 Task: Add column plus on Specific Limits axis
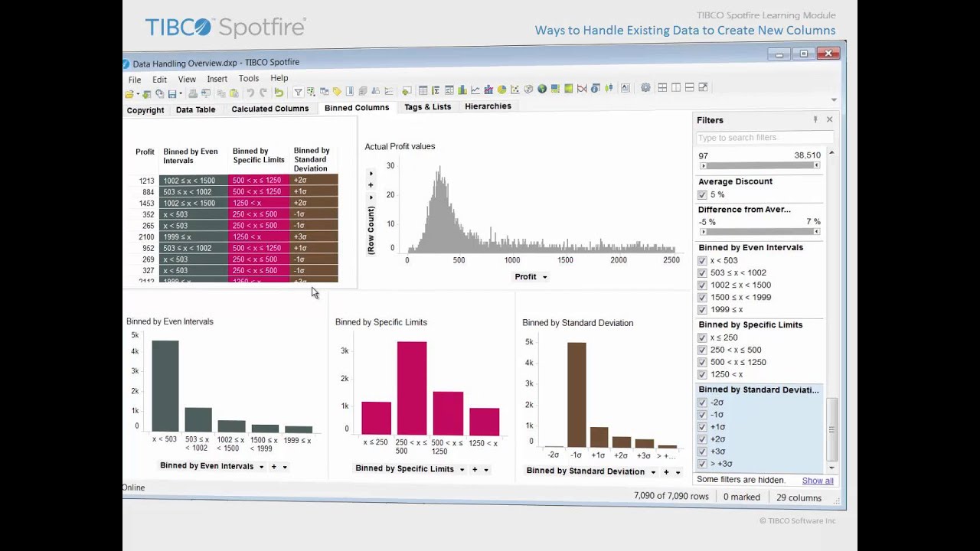point(475,469)
